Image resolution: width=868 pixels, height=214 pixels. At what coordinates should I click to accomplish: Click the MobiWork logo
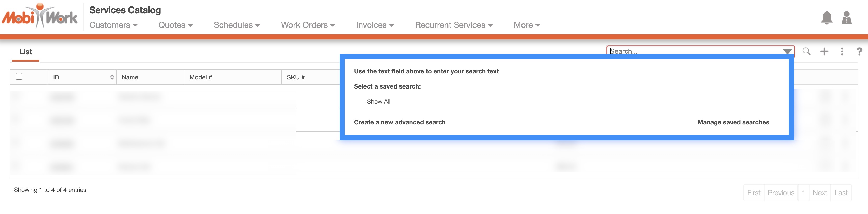(x=40, y=16)
